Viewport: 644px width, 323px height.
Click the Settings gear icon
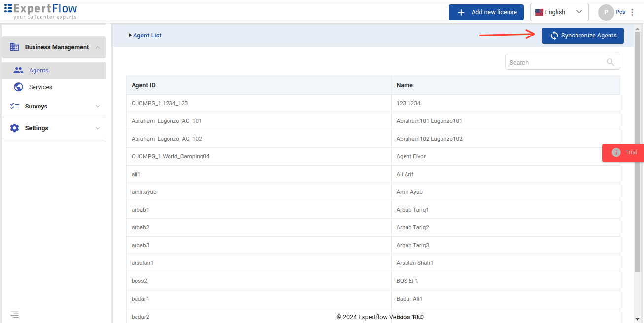tap(15, 128)
